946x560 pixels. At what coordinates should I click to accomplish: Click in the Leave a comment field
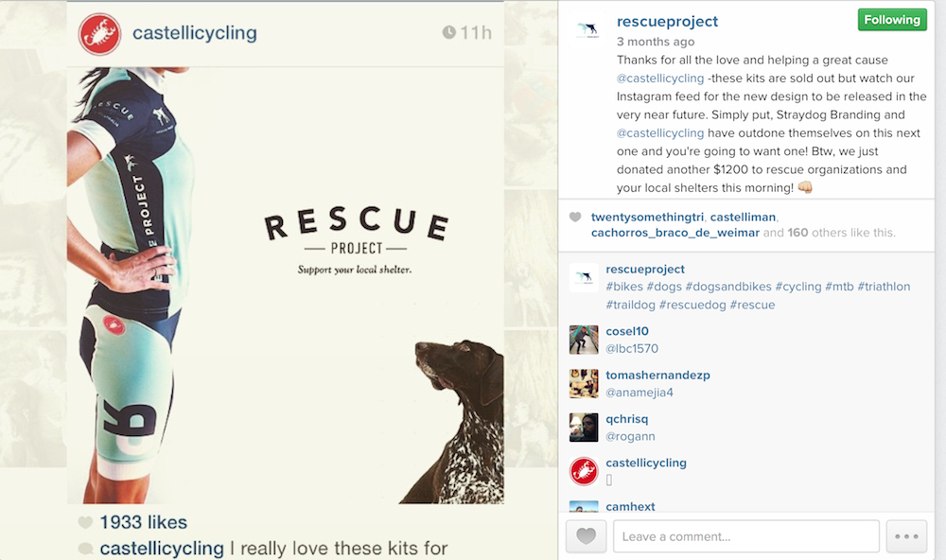[745, 536]
